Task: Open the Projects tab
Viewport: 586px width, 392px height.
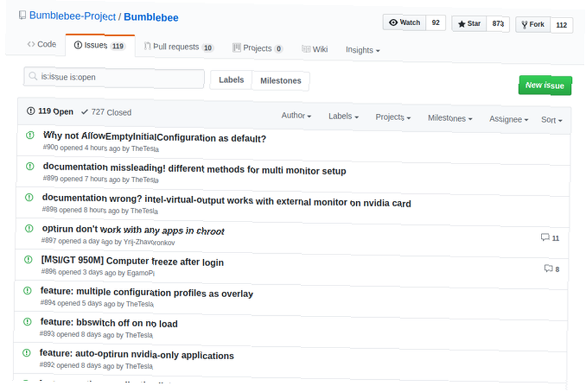Action: coord(257,48)
